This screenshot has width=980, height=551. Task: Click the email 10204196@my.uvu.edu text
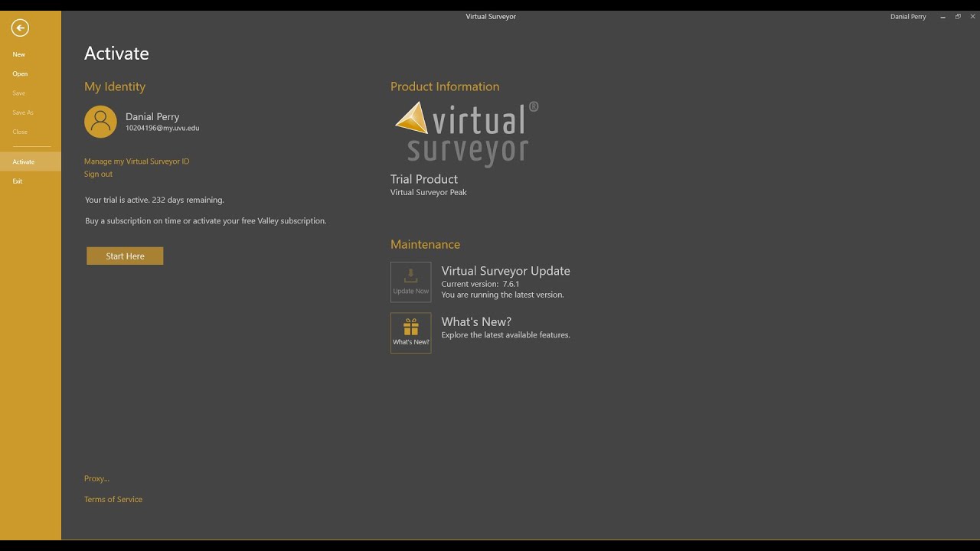162,129
